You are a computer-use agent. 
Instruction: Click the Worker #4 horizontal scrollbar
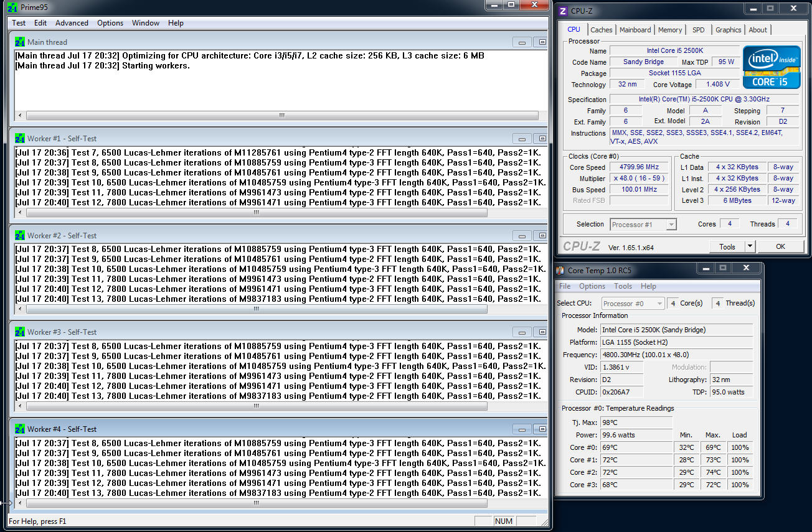coord(256,503)
